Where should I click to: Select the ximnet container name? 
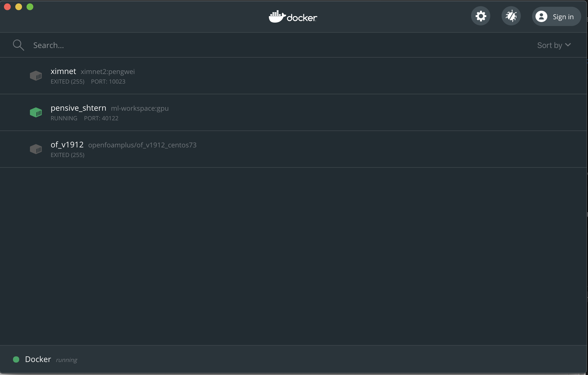coord(63,71)
